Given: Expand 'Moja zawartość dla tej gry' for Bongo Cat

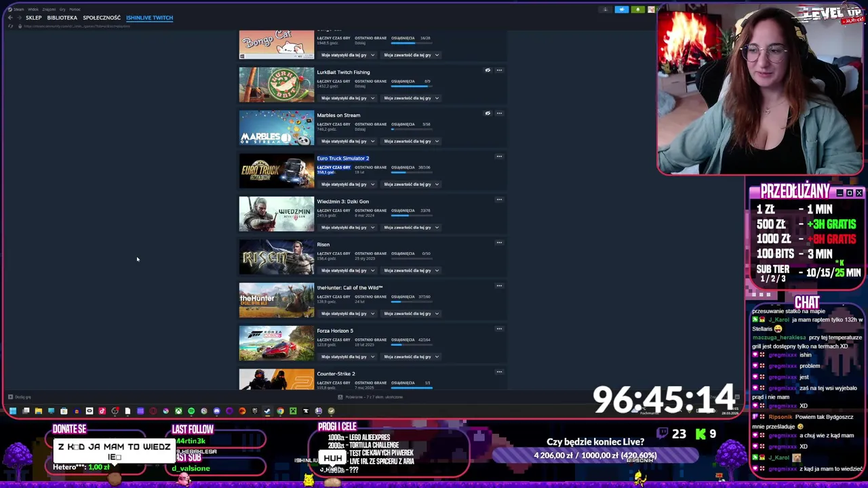Looking at the screenshot, I should pyautogui.click(x=411, y=55).
